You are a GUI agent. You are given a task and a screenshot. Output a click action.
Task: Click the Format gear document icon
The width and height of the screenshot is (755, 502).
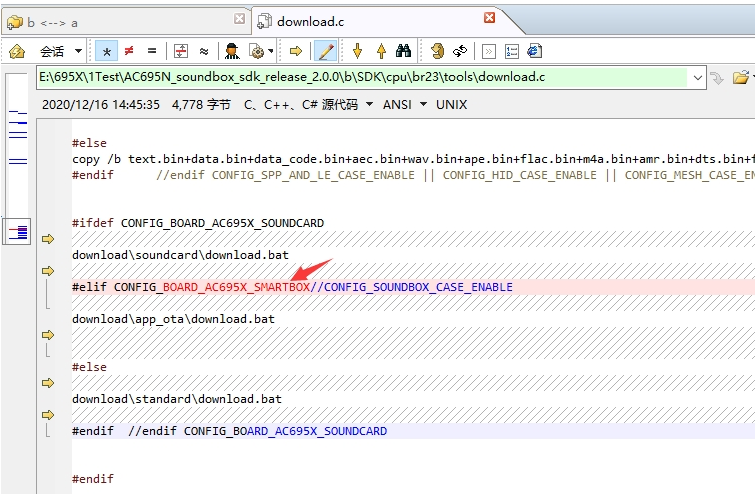click(257, 51)
